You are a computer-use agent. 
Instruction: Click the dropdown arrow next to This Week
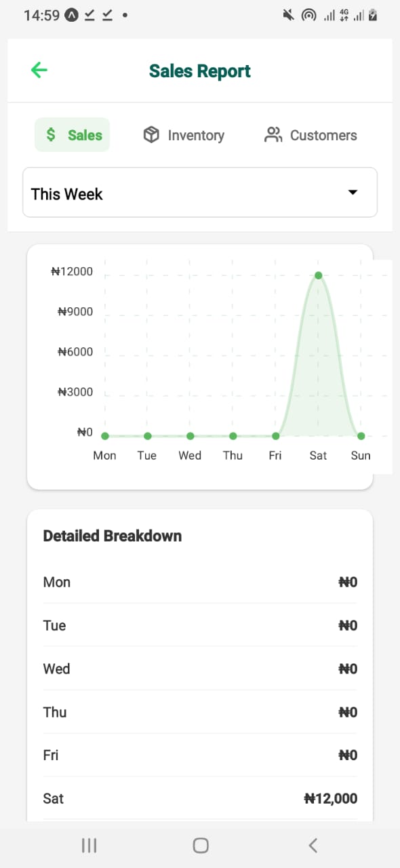coord(353,193)
